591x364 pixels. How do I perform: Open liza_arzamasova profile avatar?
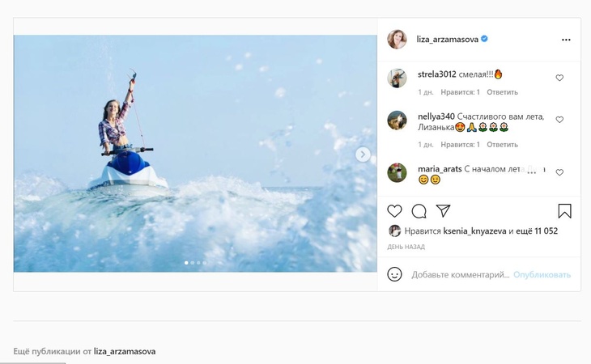point(397,39)
